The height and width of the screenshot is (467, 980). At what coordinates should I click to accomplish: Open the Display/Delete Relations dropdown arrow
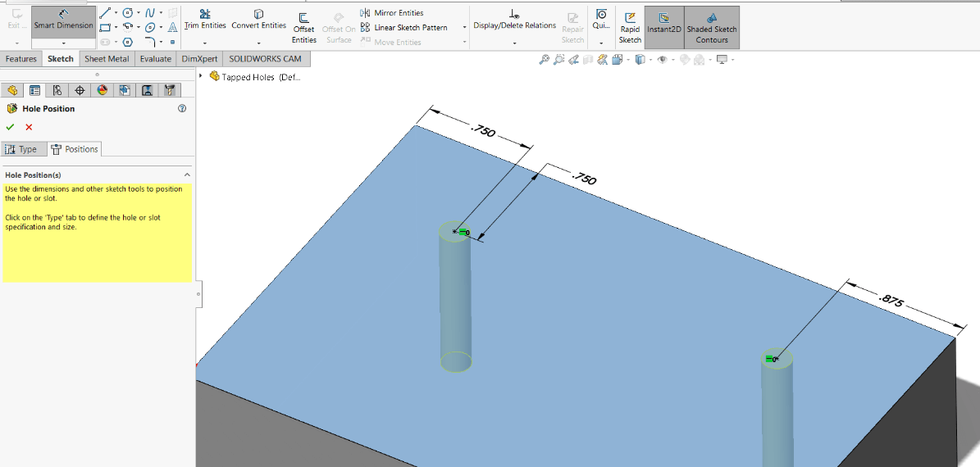[514, 43]
